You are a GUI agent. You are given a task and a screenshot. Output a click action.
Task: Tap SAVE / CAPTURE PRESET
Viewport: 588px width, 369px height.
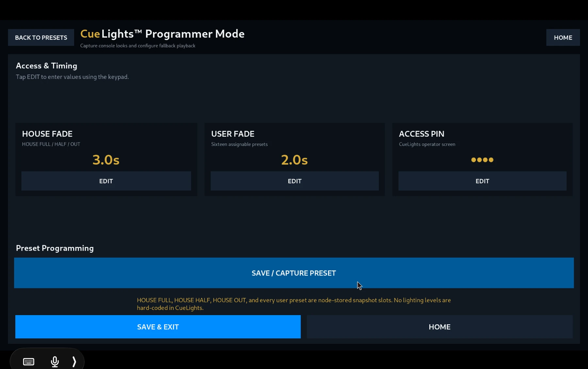coord(294,273)
